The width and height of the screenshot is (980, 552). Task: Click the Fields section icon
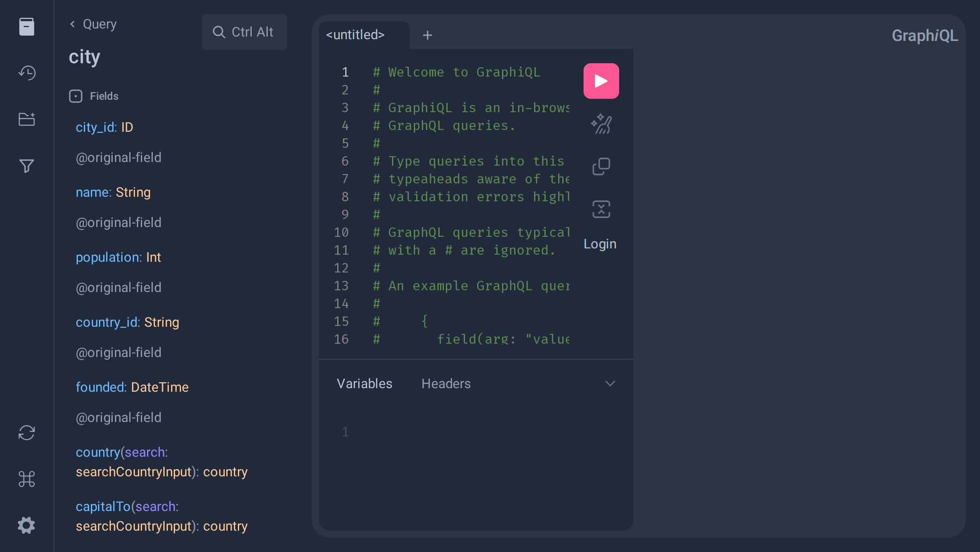coord(76,96)
